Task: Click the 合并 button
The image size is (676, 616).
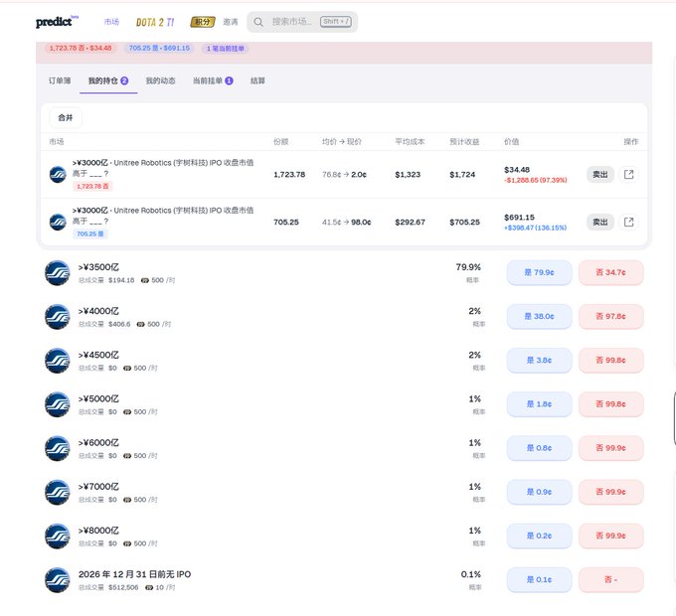Action: tap(66, 117)
